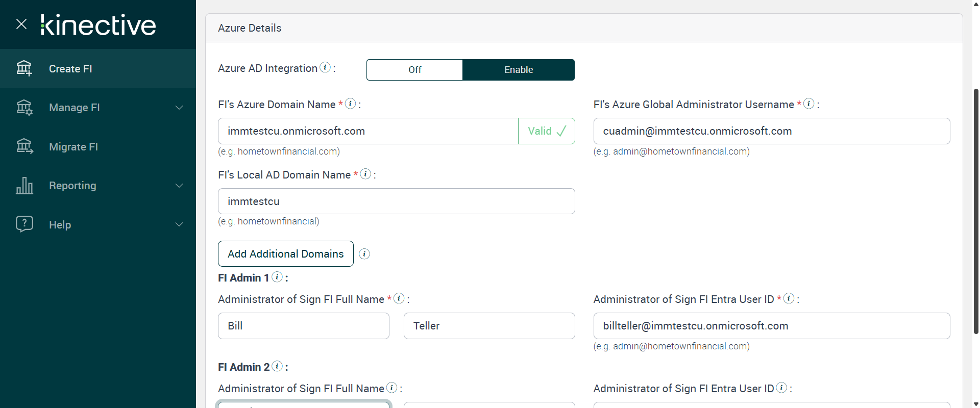Click the info icon beside FI Admin 1

[277, 277]
